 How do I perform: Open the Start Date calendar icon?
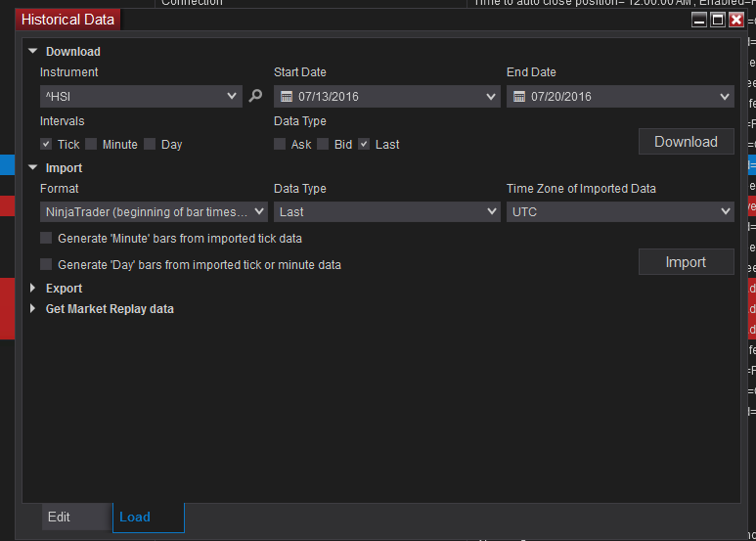coord(287,97)
